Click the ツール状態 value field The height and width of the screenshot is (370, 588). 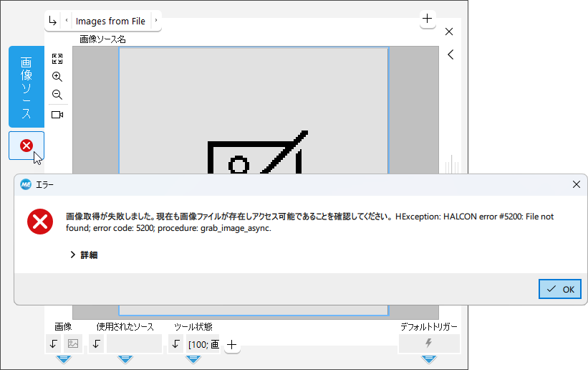[203, 344]
